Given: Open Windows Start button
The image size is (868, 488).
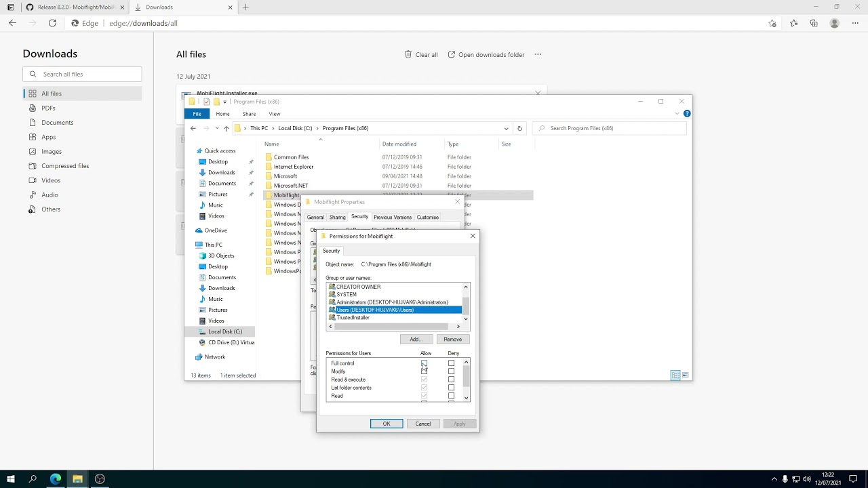Looking at the screenshot, I should 11,479.
